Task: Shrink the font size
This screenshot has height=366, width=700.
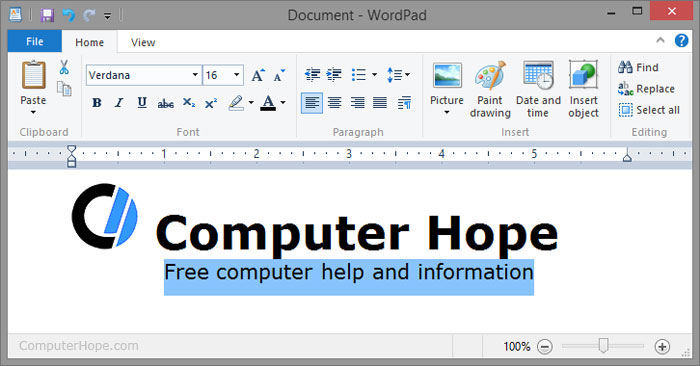Action: point(279,75)
